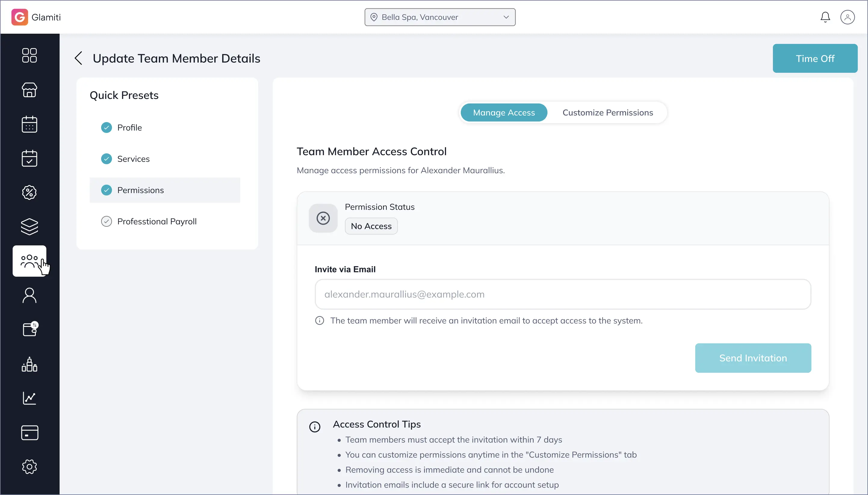Click the store front sidebar icon
Image resolution: width=868 pixels, height=495 pixels.
pyautogui.click(x=29, y=90)
